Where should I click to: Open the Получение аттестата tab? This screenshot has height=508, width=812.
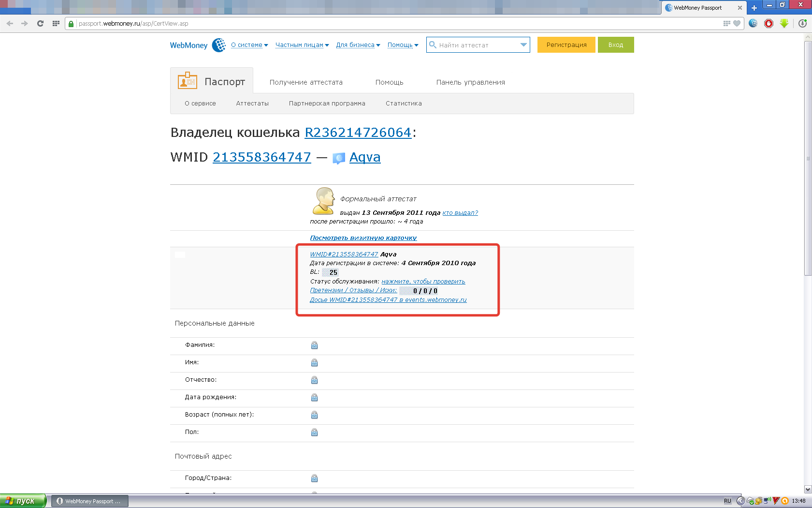(306, 82)
